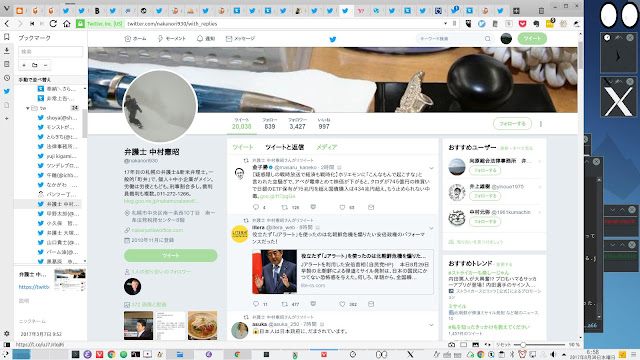The height and width of the screenshot is (360, 640).
Task: Open the ホーム navigation item
Action: click(x=135, y=38)
